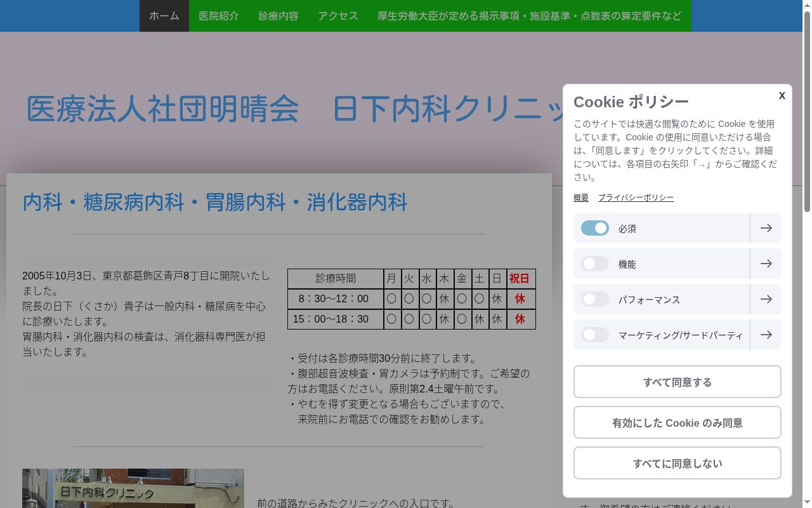
Task: Expand details arrow for 機能 cookies
Action: [766, 264]
